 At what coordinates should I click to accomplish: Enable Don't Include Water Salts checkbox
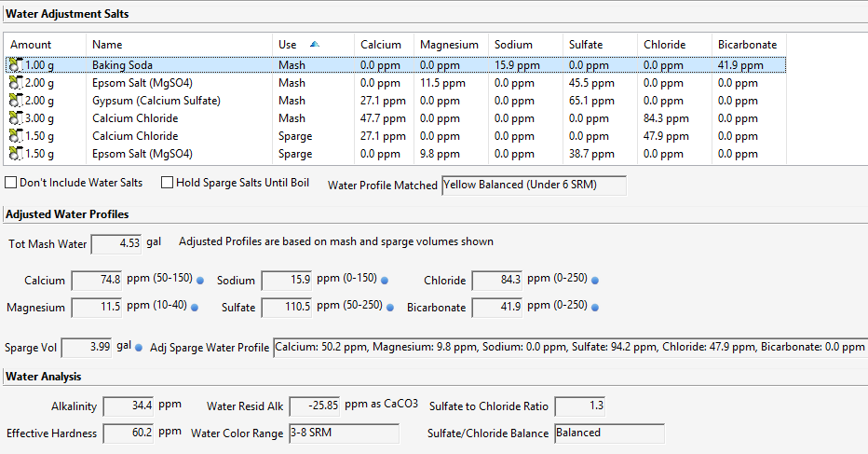[x=10, y=183]
